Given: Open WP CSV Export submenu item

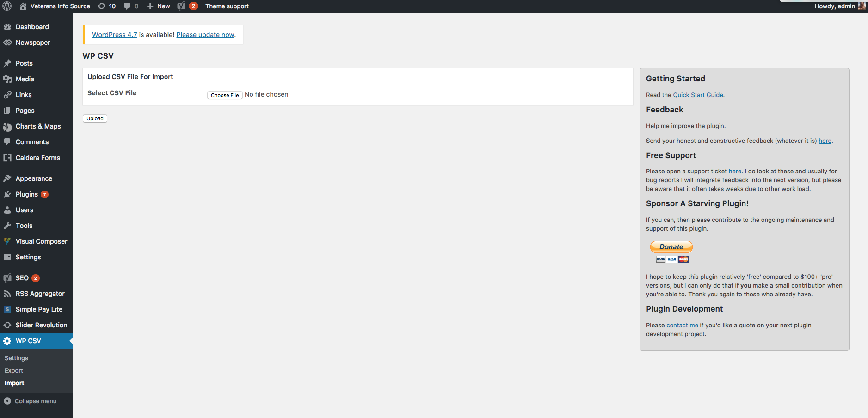Looking at the screenshot, I should point(14,370).
